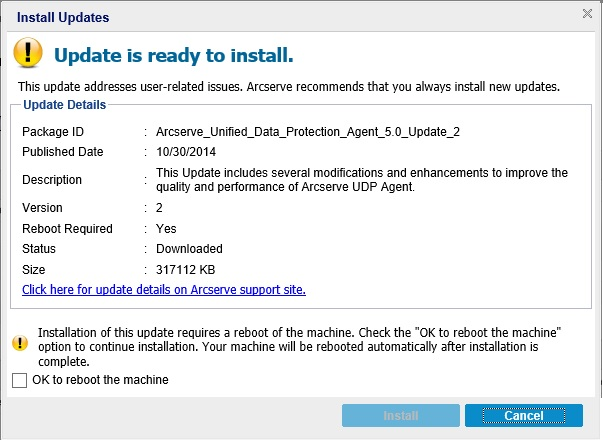
Task: Click the Install Updates title bar text
Action: 63,17
